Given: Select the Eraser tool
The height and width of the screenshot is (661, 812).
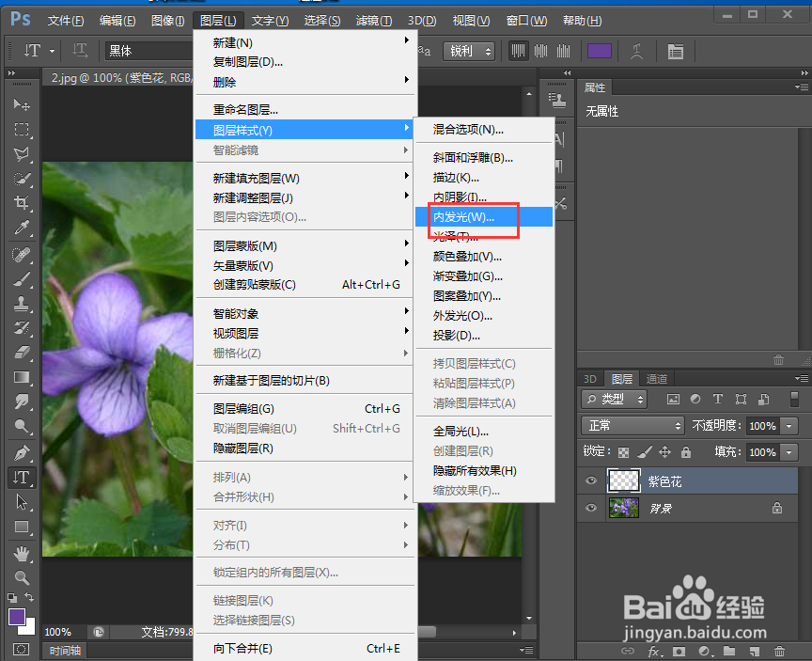Looking at the screenshot, I should tap(22, 353).
